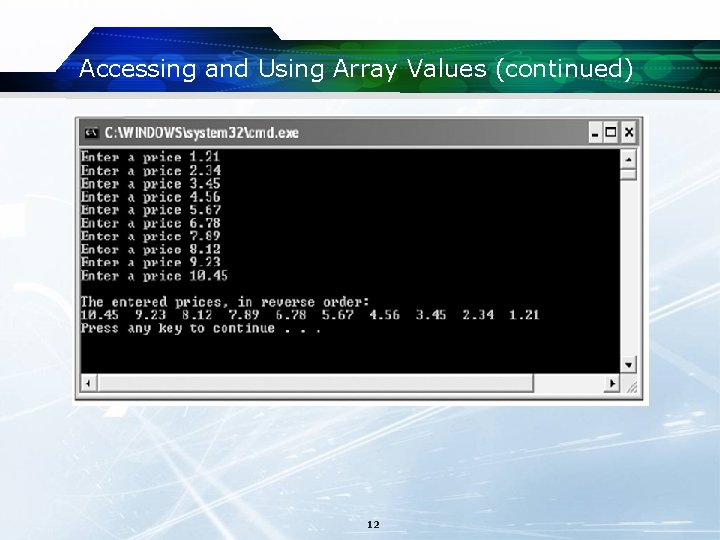The height and width of the screenshot is (540, 720).
Task: Click the line 'Enter a price 2.34'
Action: (x=151, y=171)
